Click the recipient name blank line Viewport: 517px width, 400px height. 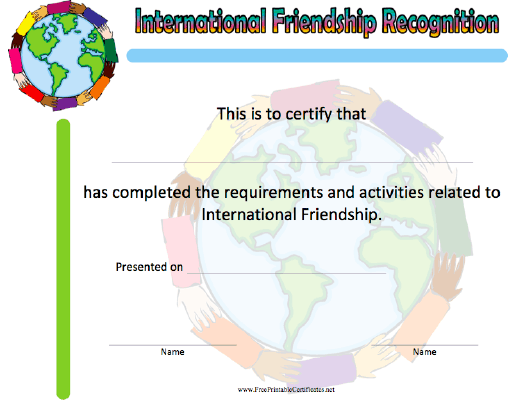pos(292,162)
